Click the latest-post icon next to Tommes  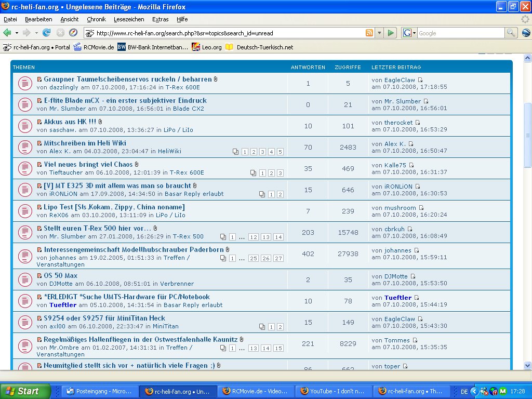point(415,340)
